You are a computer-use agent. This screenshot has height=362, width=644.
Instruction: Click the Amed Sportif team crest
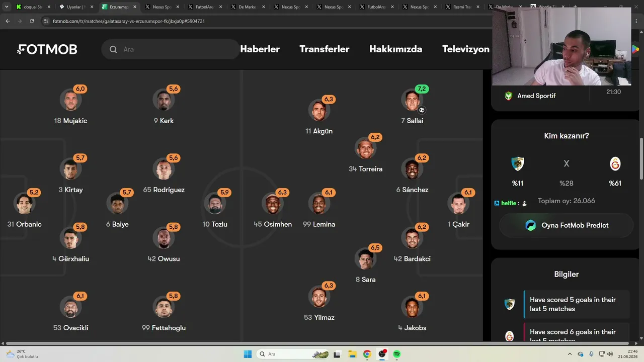[508, 96]
